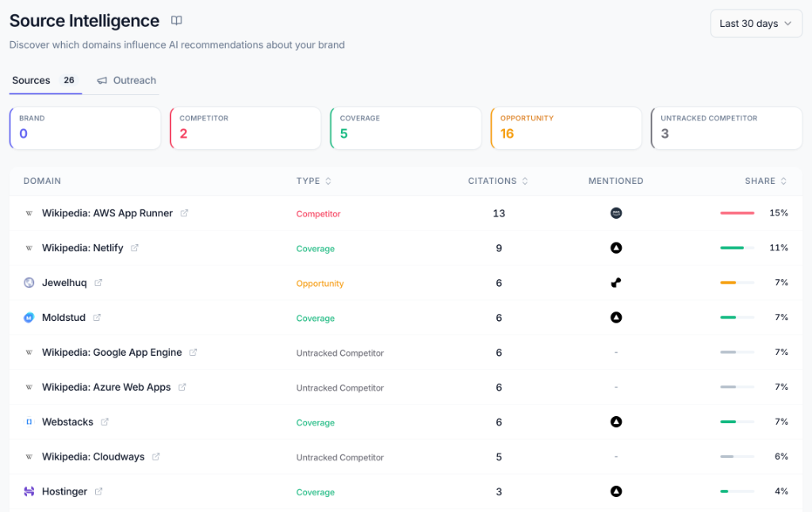Click the mention icon in the Jewelhuq row
This screenshot has width=812, height=512.
pyautogui.click(x=616, y=282)
